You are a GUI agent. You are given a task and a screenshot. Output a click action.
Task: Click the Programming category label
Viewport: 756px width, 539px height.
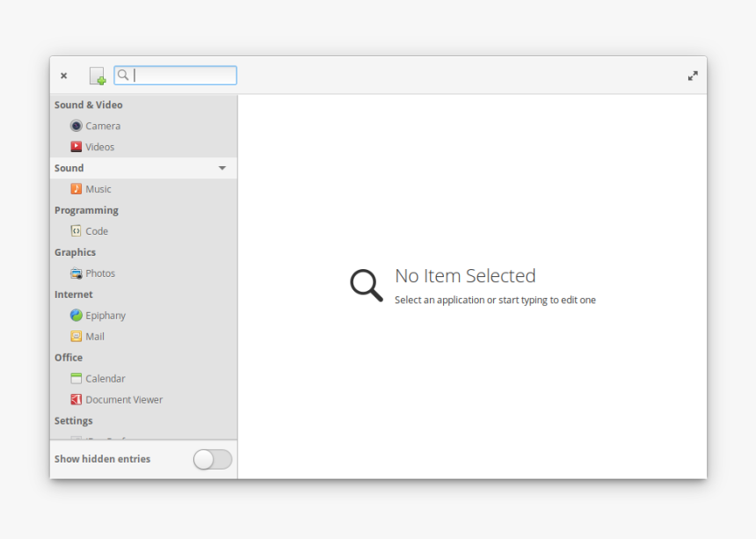pyautogui.click(x=86, y=210)
